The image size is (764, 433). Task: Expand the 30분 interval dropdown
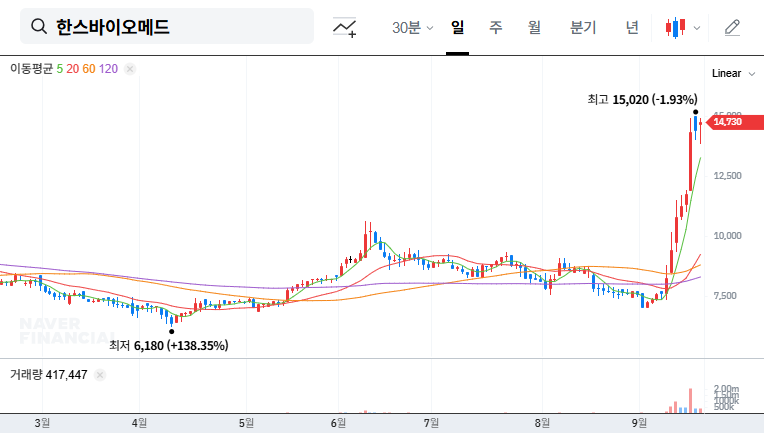[x=412, y=28]
